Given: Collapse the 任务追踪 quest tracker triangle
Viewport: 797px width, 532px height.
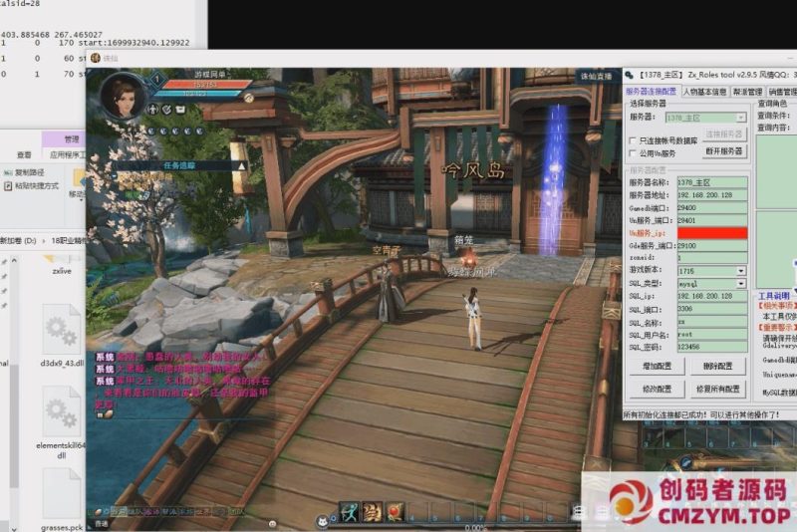Looking at the screenshot, I should coord(241,166).
